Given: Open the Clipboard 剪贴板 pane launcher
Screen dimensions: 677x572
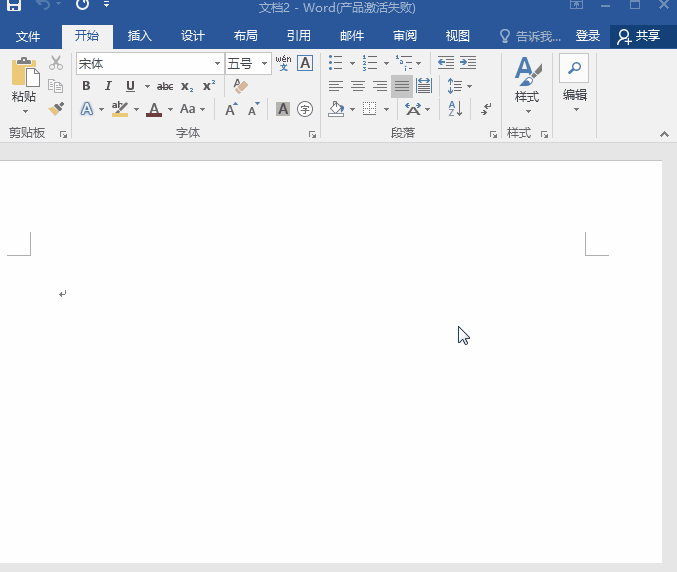Looking at the screenshot, I should (x=63, y=135).
